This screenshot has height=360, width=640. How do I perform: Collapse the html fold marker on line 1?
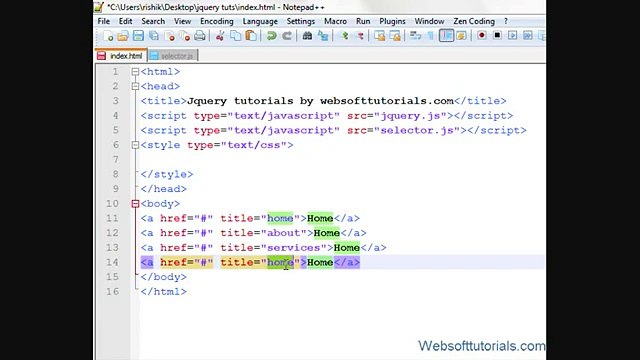pyautogui.click(x=135, y=72)
